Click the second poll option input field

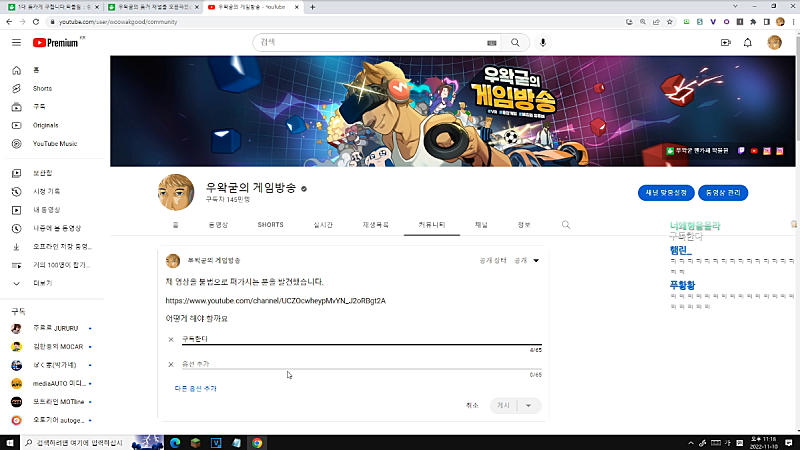350,364
